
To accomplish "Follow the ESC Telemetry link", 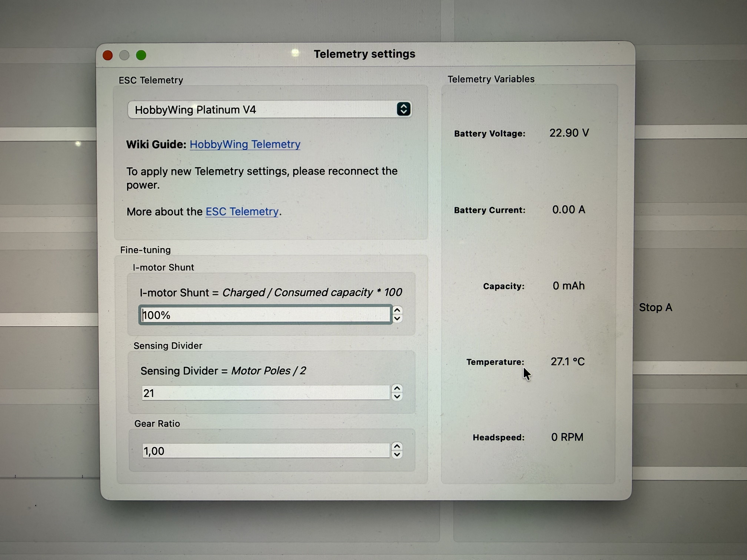I will point(242,212).
